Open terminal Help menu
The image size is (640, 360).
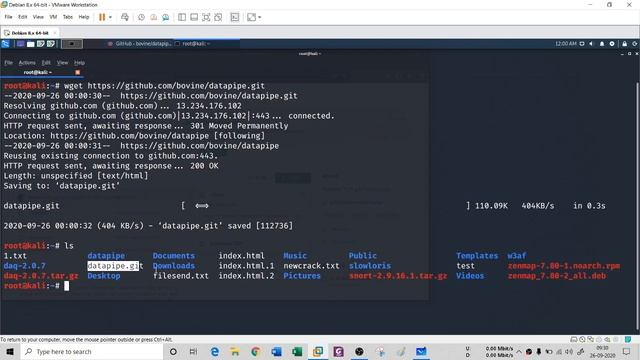(x=79, y=62)
